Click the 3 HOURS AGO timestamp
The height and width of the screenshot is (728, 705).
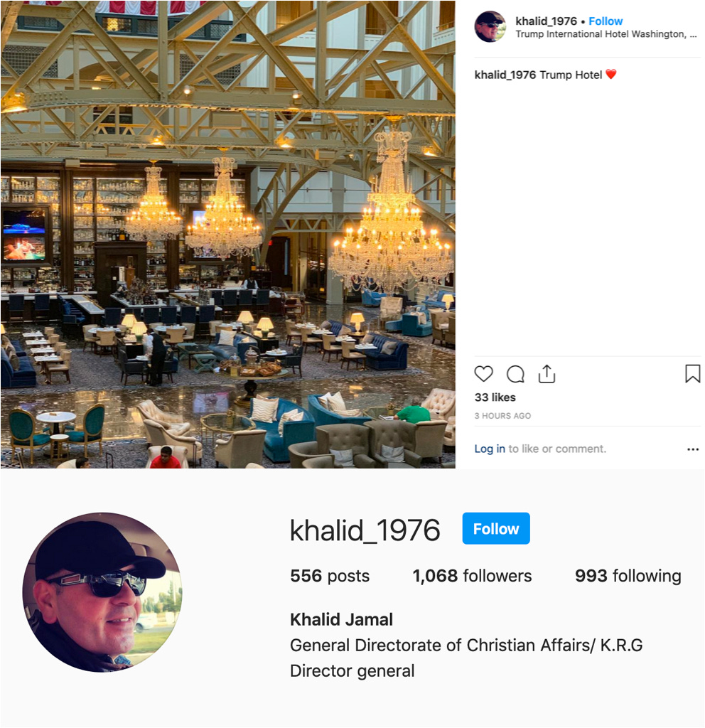pyautogui.click(x=502, y=416)
